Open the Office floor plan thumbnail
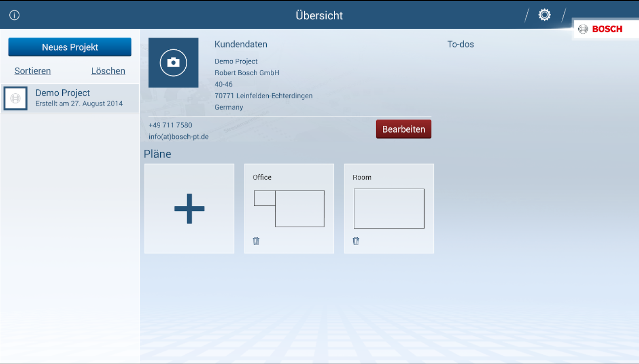Image resolution: width=639 pixels, height=364 pixels. [x=289, y=208]
